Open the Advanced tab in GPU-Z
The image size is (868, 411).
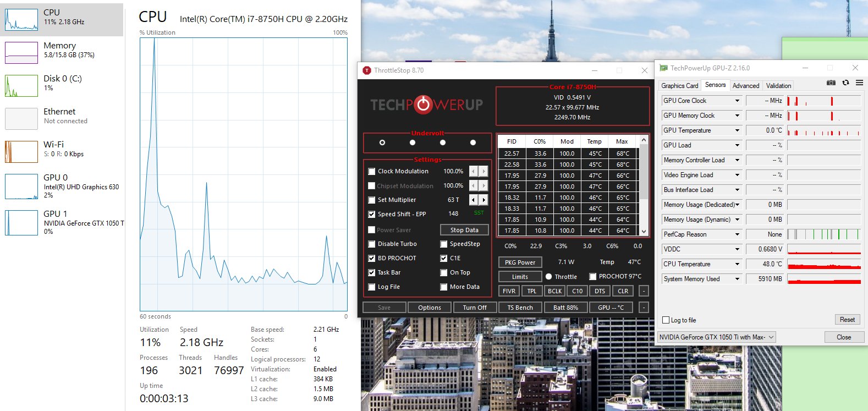pos(746,86)
